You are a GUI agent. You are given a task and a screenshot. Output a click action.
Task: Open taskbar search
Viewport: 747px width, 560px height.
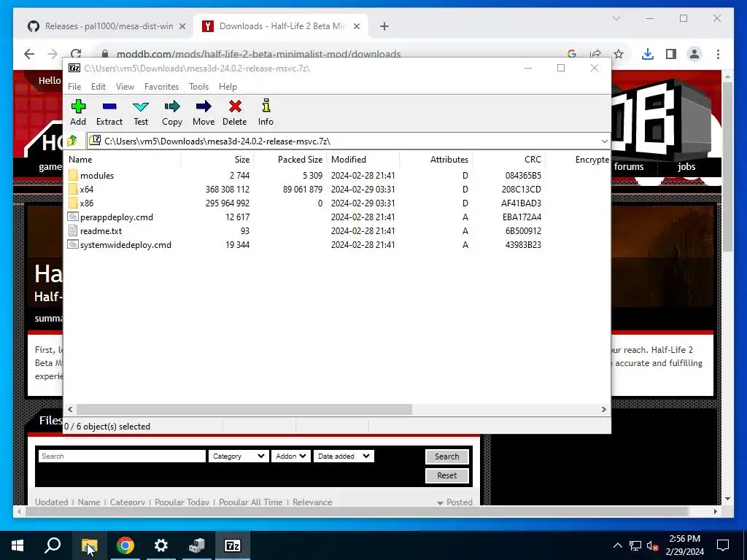click(x=53, y=545)
